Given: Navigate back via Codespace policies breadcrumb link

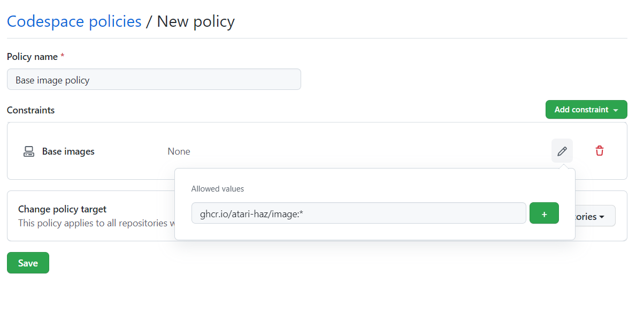Looking at the screenshot, I should tap(74, 21).
